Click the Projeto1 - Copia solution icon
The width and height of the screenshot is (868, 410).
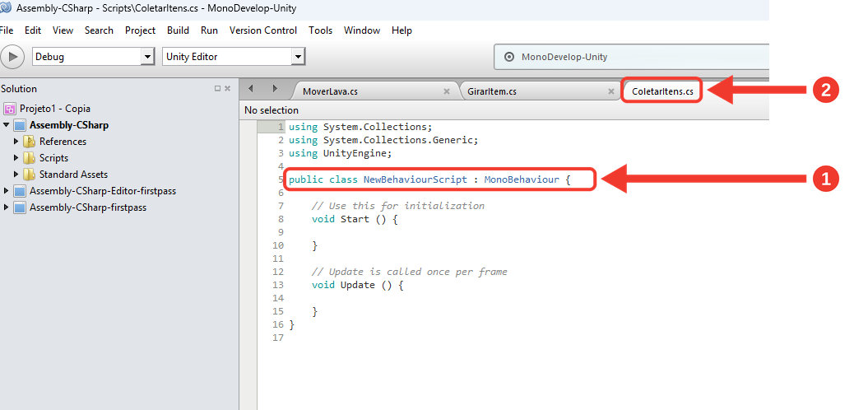coord(10,109)
